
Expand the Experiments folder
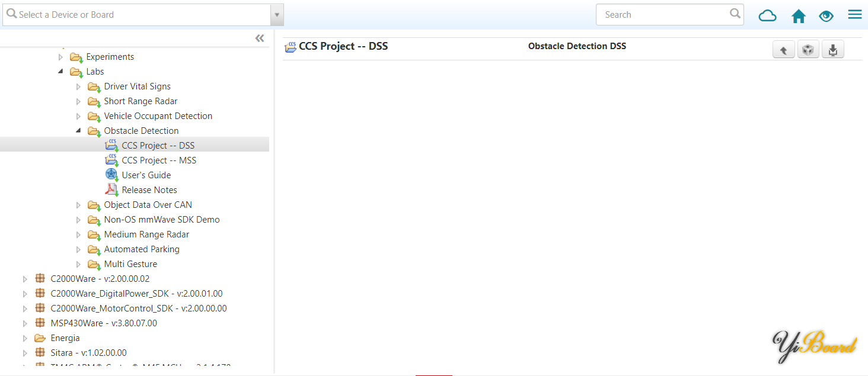point(60,57)
